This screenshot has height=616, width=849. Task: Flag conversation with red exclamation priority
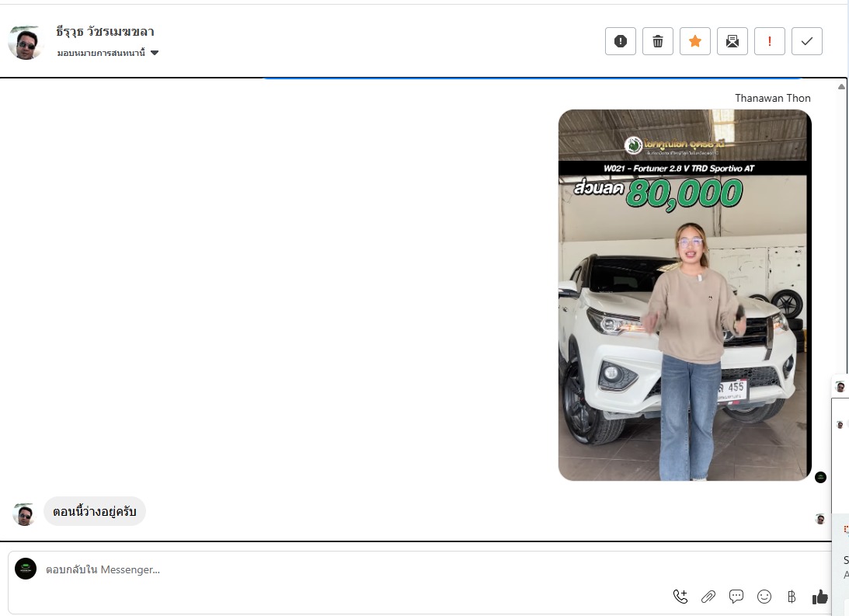pyautogui.click(x=769, y=41)
